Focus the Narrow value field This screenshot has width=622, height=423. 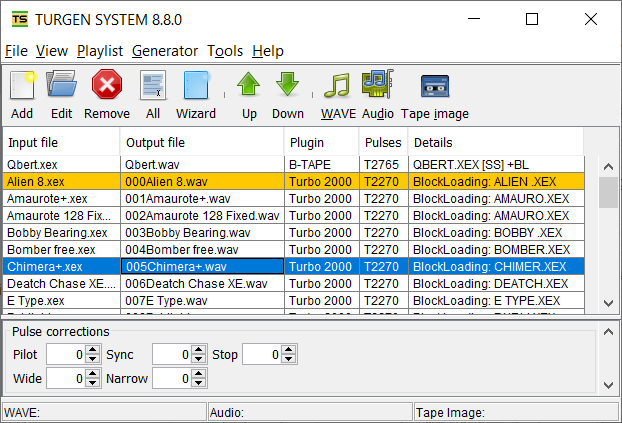[173, 378]
